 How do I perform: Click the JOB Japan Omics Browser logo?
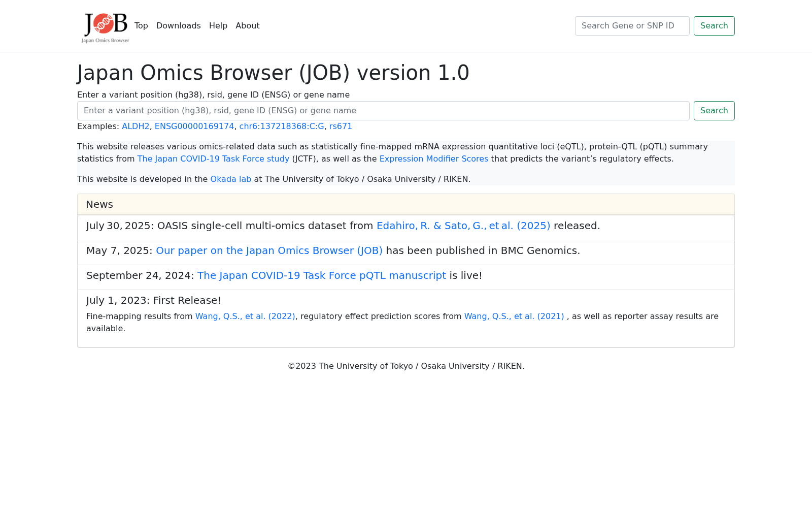pyautogui.click(x=106, y=27)
